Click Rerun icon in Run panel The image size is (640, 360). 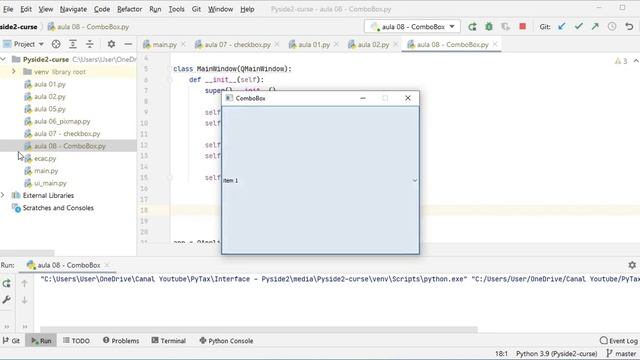(7, 283)
